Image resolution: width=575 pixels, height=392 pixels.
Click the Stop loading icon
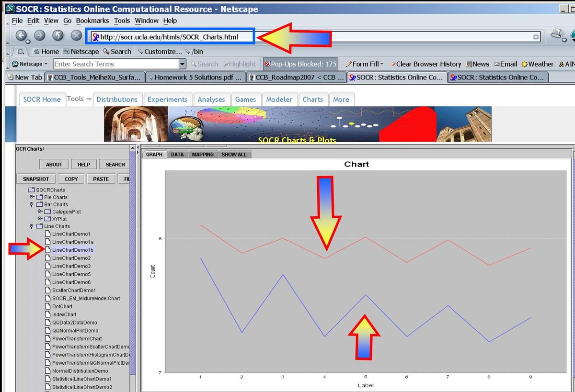pos(76,35)
